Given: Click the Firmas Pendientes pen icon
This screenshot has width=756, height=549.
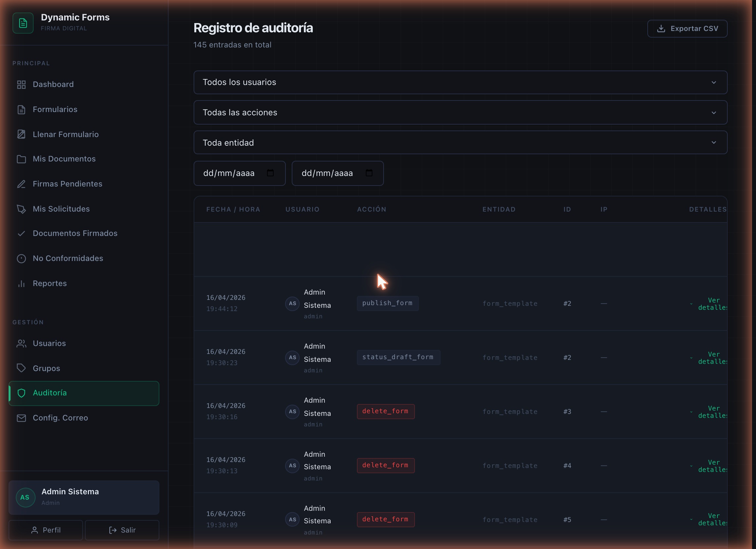Looking at the screenshot, I should click(x=21, y=184).
